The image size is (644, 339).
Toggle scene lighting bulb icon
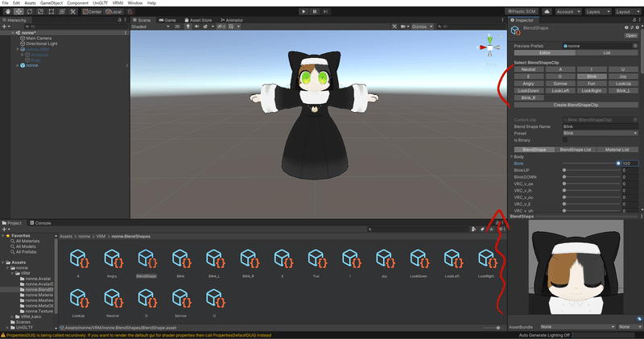[x=188, y=27]
